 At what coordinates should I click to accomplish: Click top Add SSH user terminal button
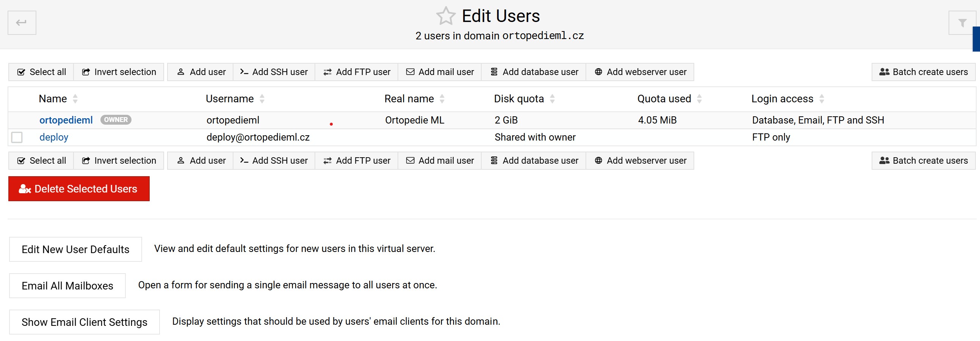pyautogui.click(x=274, y=72)
